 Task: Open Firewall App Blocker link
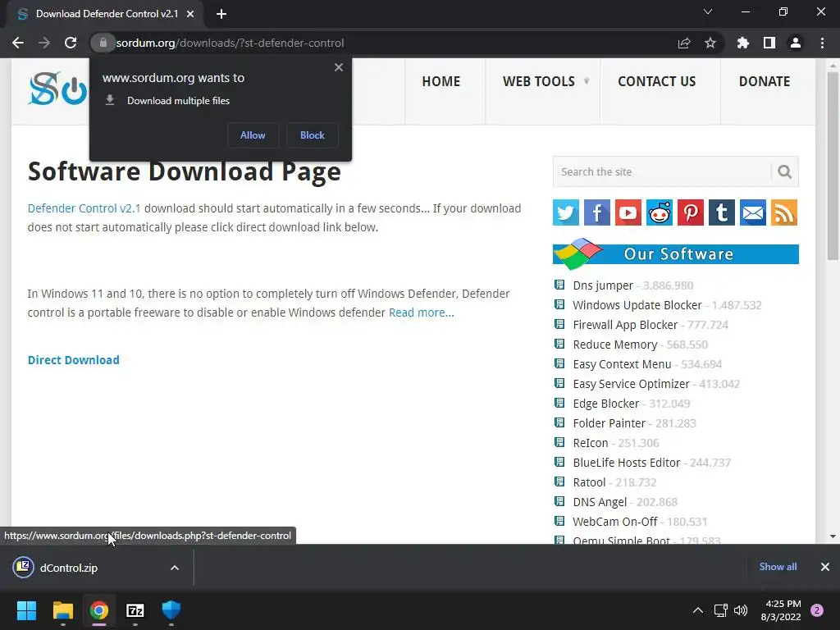click(x=625, y=325)
